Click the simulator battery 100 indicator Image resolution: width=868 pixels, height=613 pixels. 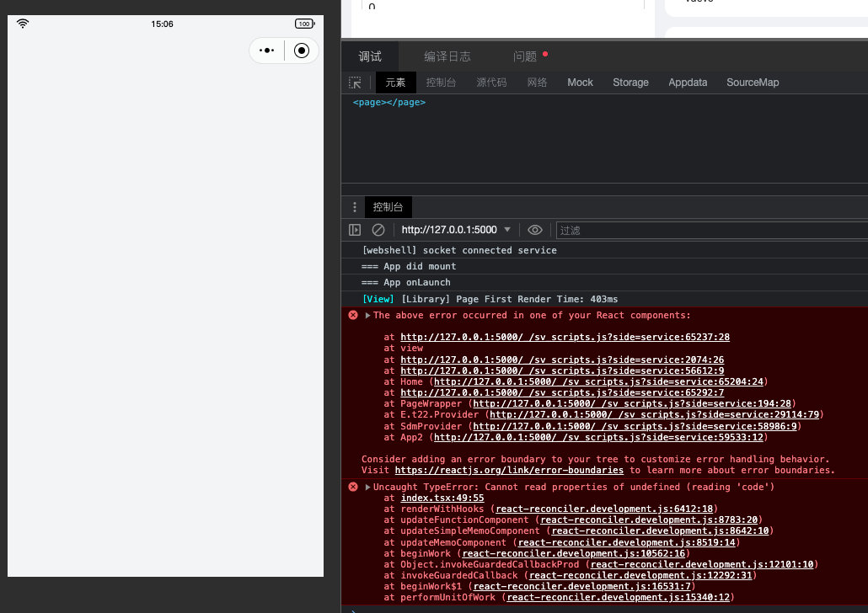(305, 24)
